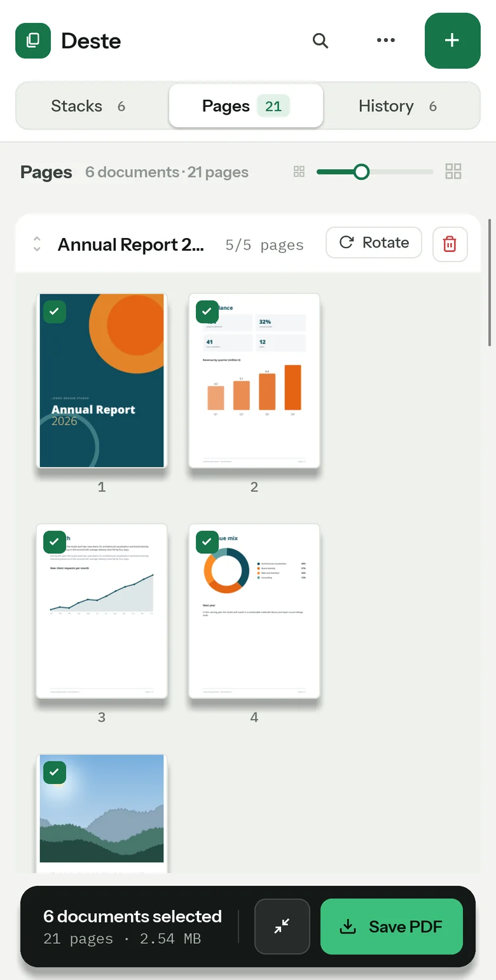Open the History tab
The image size is (496, 980).
401,106
